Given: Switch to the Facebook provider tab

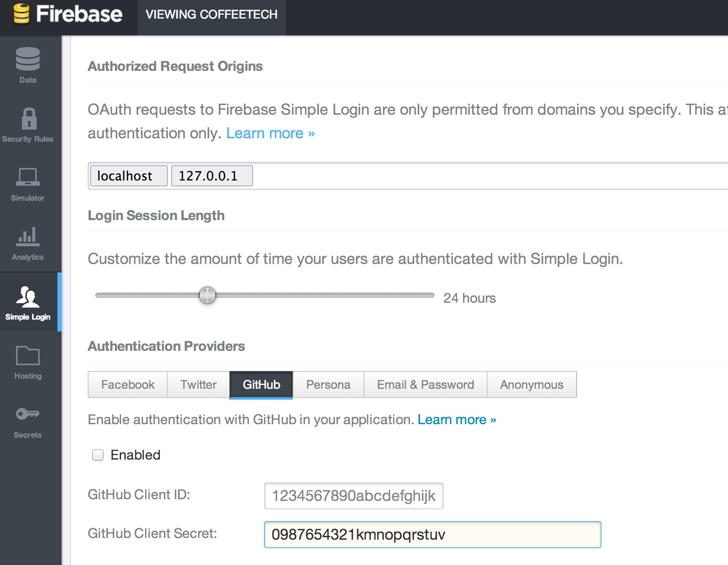Looking at the screenshot, I should pyautogui.click(x=128, y=385).
